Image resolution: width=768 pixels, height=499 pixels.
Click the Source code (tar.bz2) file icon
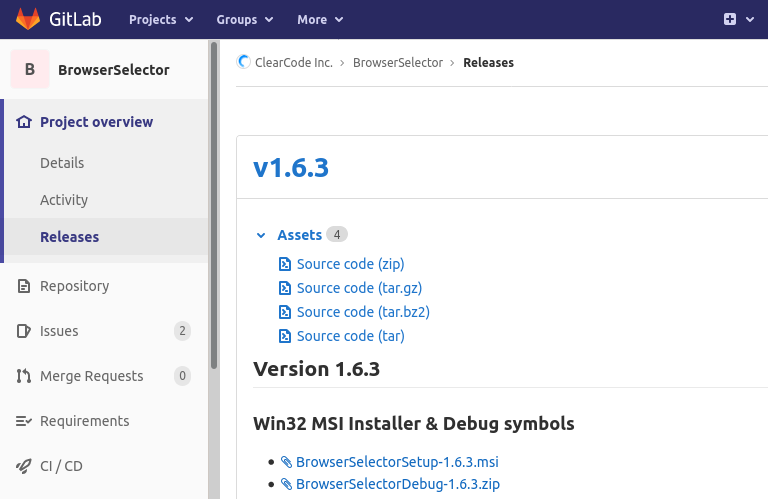285,312
